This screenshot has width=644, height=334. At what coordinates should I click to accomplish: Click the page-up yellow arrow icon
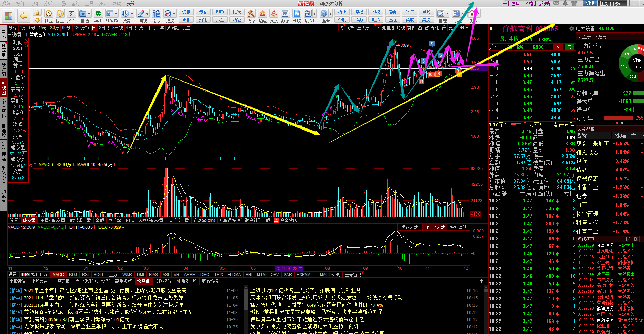point(37,12)
